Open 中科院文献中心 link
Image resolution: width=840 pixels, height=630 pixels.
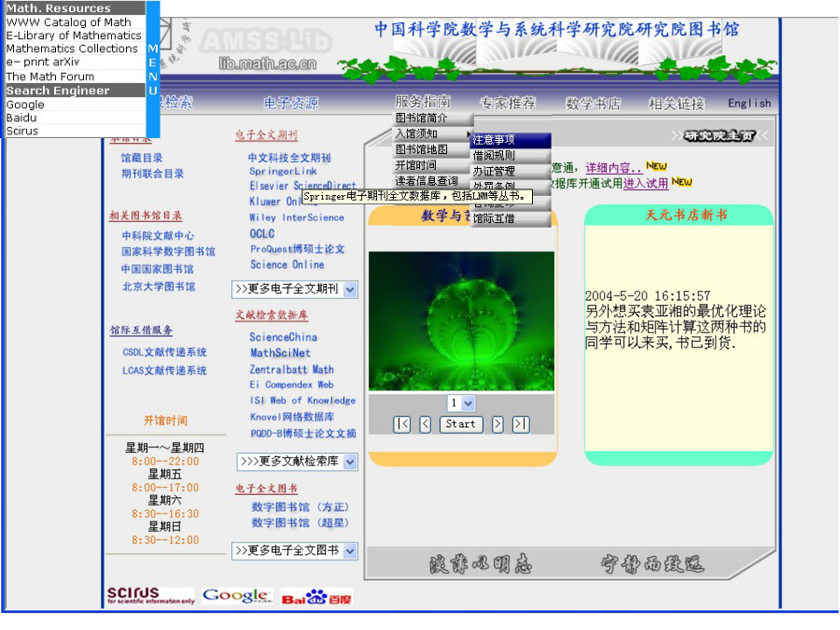158,236
